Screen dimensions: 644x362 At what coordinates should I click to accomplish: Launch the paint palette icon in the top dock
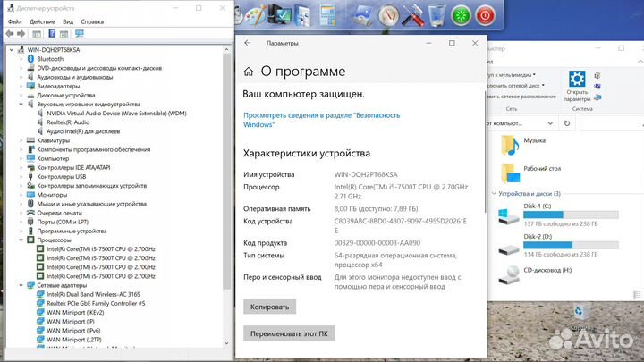click(255, 15)
